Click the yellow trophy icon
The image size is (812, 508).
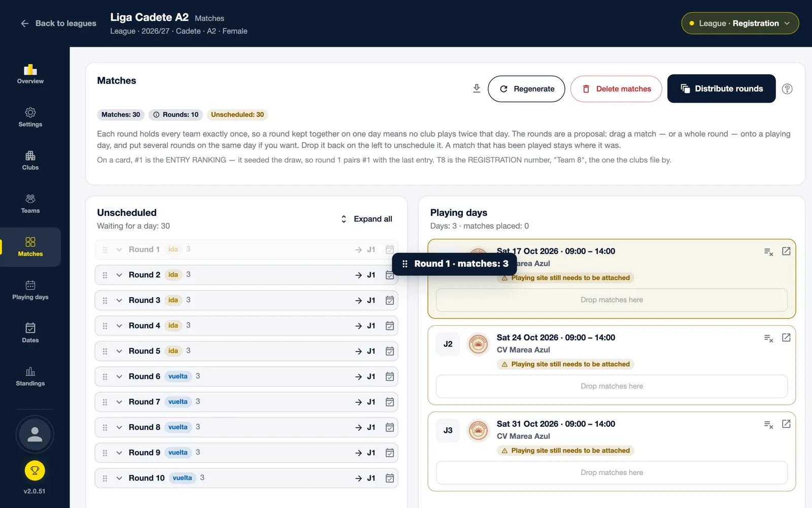(35, 470)
